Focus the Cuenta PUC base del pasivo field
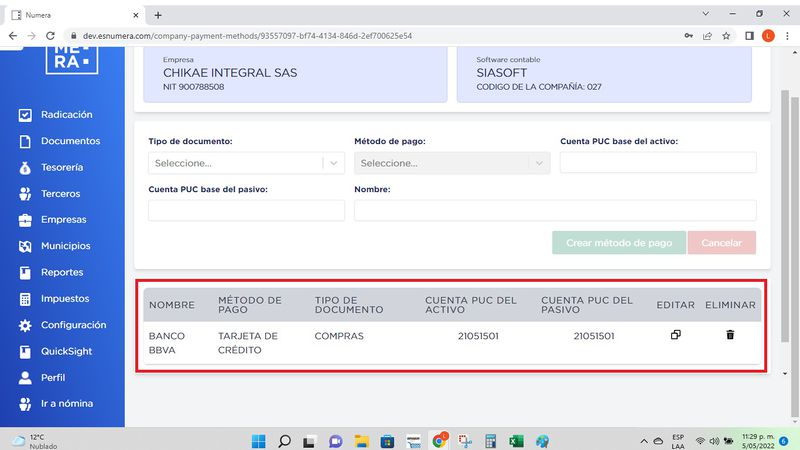800x450 pixels. pos(246,210)
